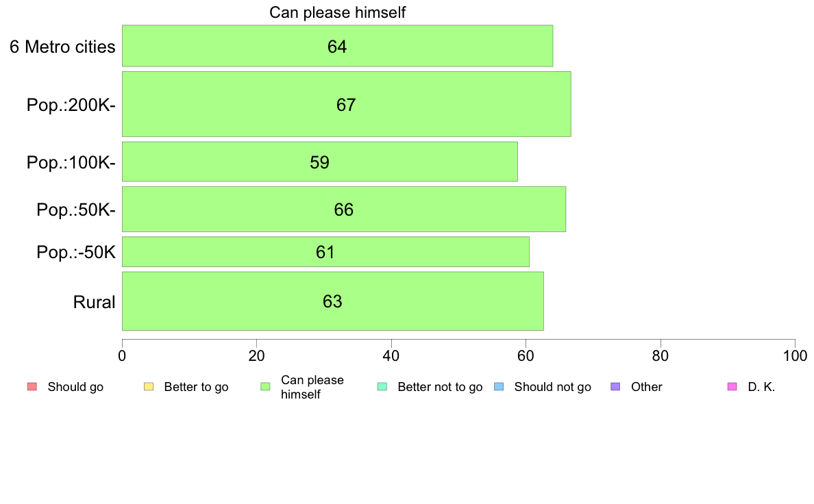Click the Rural axis label
Image resolution: width=814 pixels, height=504 pixels.
pos(94,302)
